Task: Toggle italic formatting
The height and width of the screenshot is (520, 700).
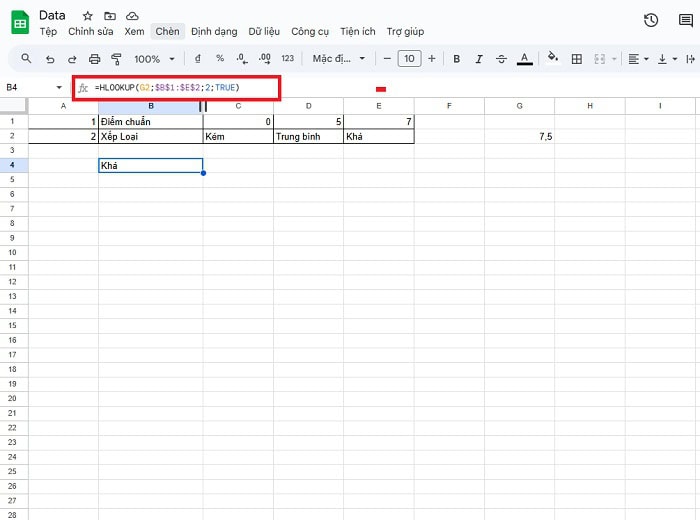Action: [x=479, y=59]
